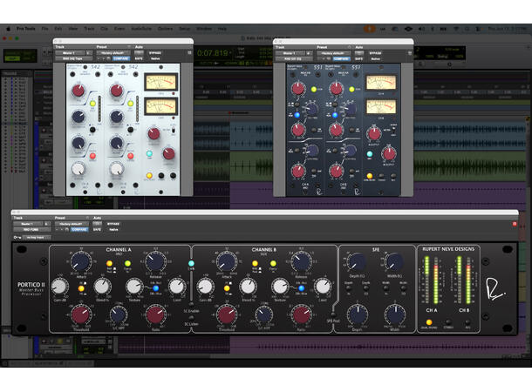Image resolution: width=532 pixels, height=392 pixels.
Task: Click the Channel A Attack knob in Portico II
Action: [81, 262]
